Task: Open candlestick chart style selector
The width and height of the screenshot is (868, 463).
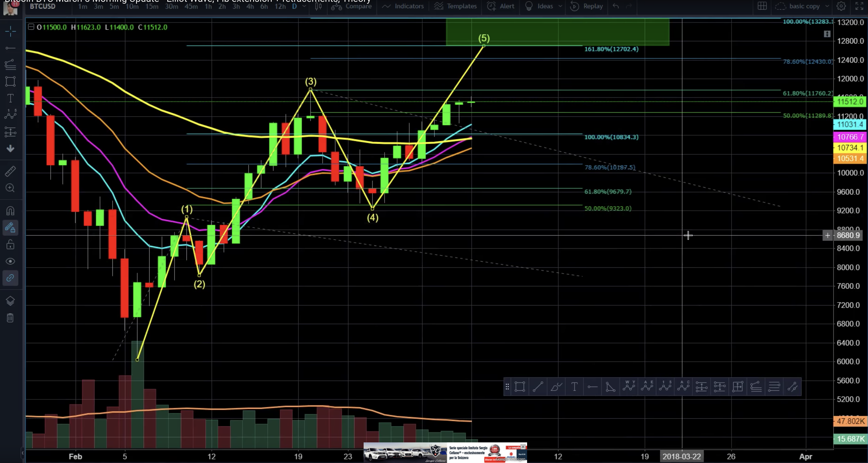Action: pos(318,6)
